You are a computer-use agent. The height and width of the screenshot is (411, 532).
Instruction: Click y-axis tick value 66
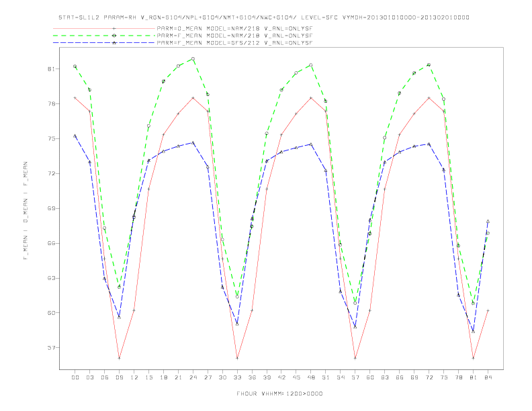51,243
